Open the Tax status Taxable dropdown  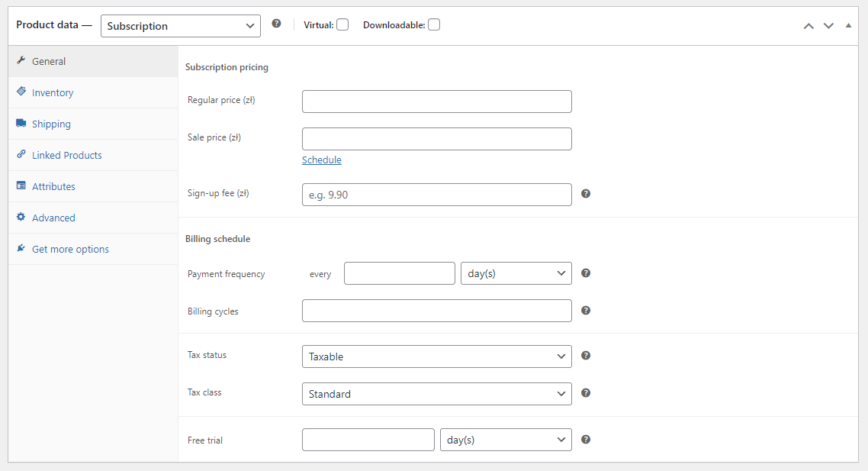pyautogui.click(x=437, y=356)
